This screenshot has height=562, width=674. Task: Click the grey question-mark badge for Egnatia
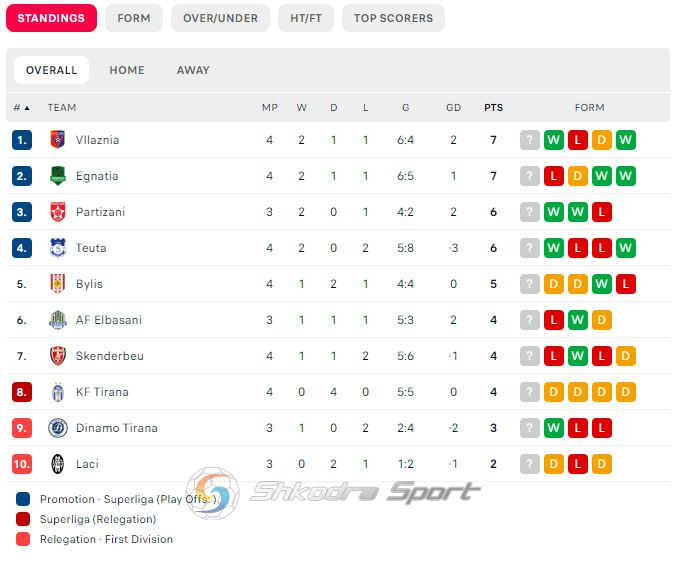[x=530, y=176]
